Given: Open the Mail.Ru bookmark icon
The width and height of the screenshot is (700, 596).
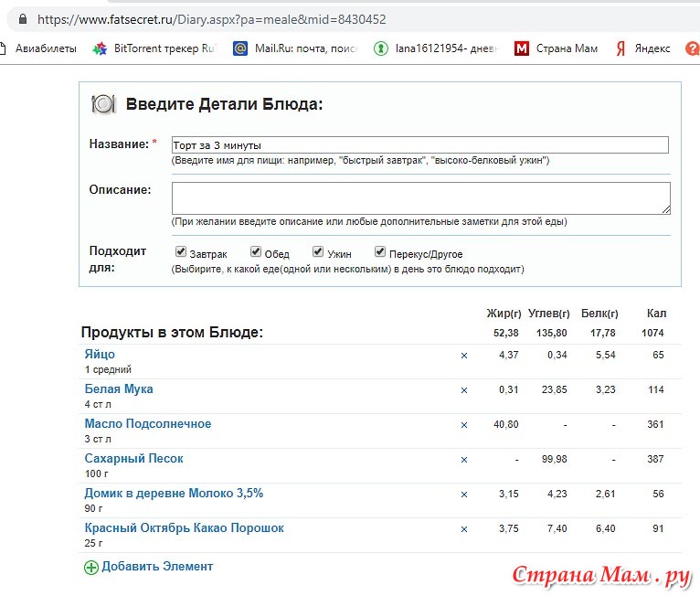Looking at the screenshot, I should (x=240, y=48).
